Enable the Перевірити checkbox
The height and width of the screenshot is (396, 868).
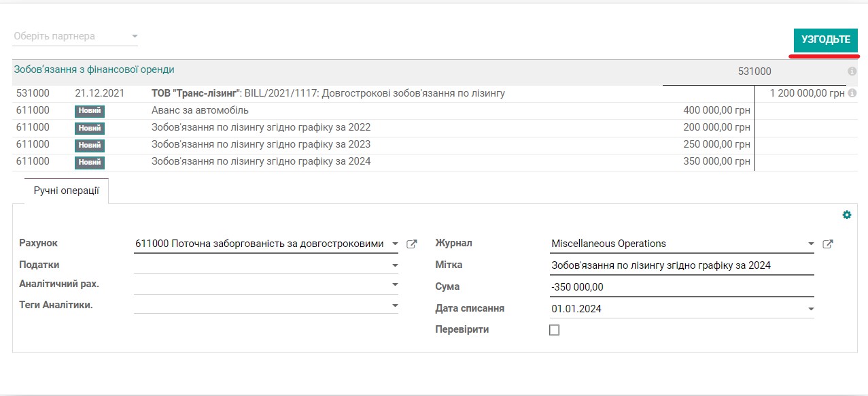click(555, 330)
